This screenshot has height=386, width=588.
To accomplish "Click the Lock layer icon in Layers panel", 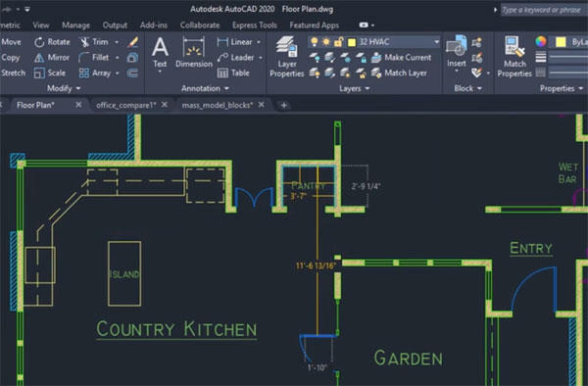I will 361,58.
